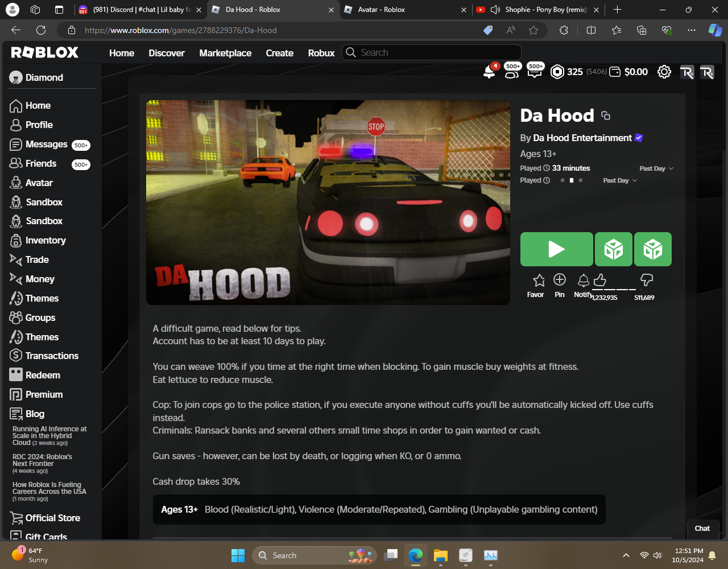
Task: Dislike the game with thumbs down
Action: (647, 280)
